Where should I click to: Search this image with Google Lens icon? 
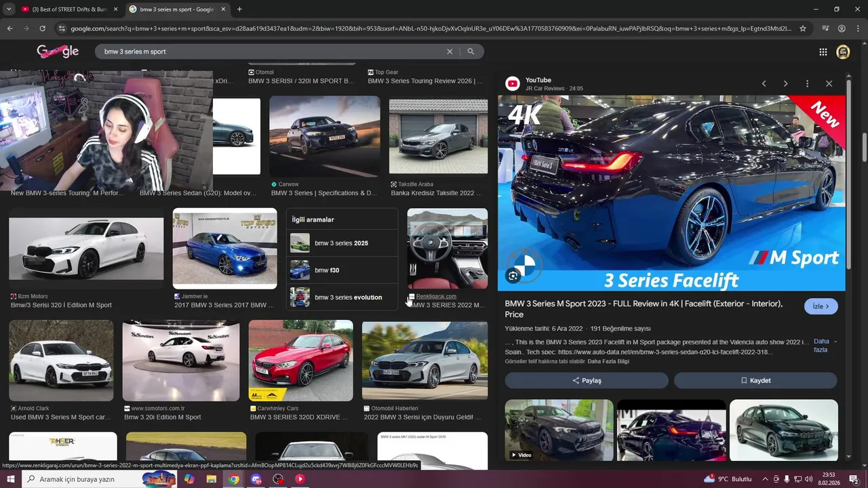pyautogui.click(x=513, y=276)
